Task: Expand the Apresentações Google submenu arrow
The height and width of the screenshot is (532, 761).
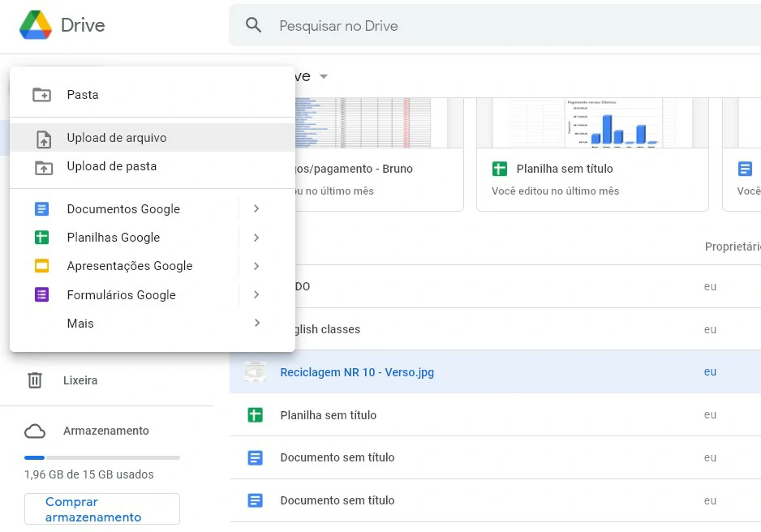Action: pos(256,266)
